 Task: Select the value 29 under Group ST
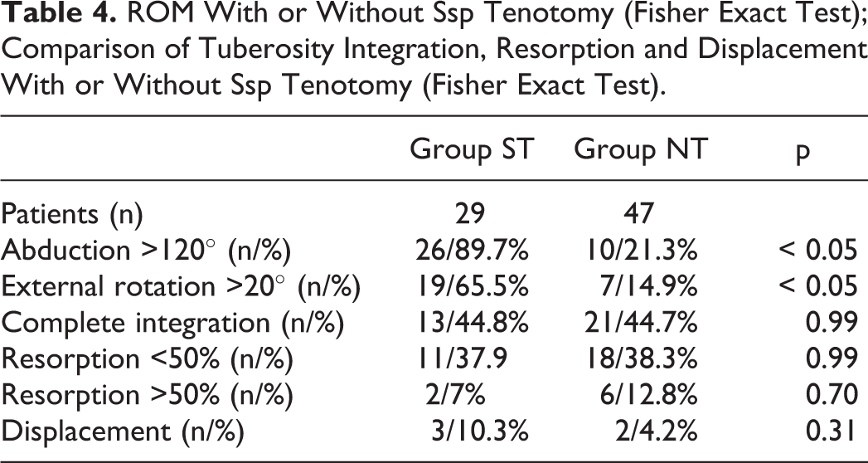470,214
